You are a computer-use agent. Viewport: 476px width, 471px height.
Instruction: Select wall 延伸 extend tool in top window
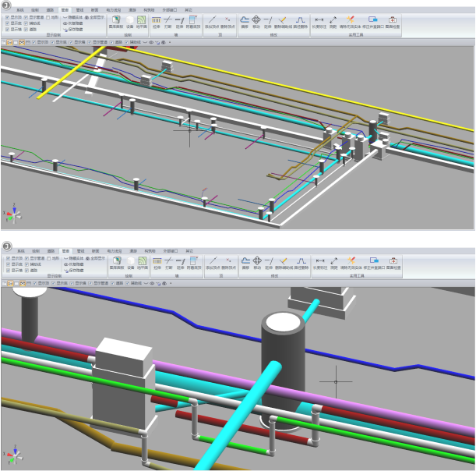[179, 22]
